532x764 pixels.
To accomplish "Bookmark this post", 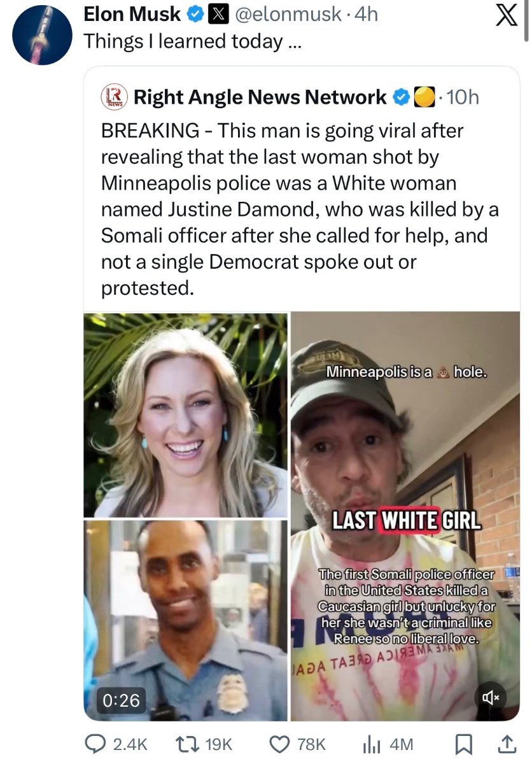I will click(465, 744).
